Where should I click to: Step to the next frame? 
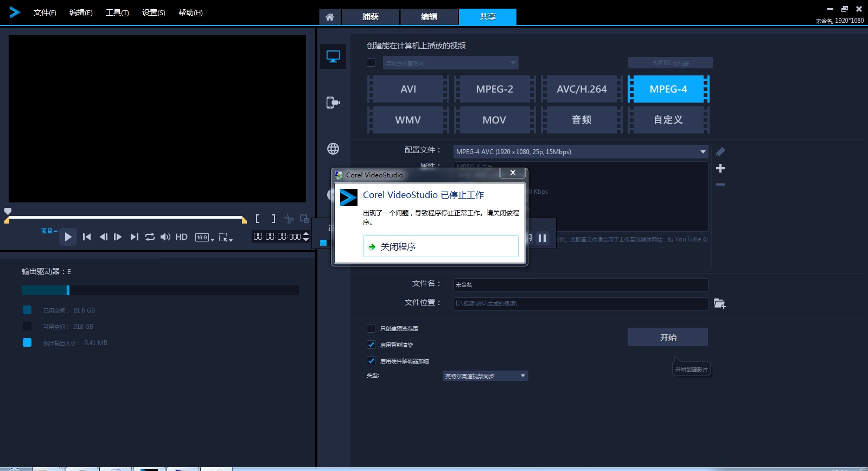point(118,237)
